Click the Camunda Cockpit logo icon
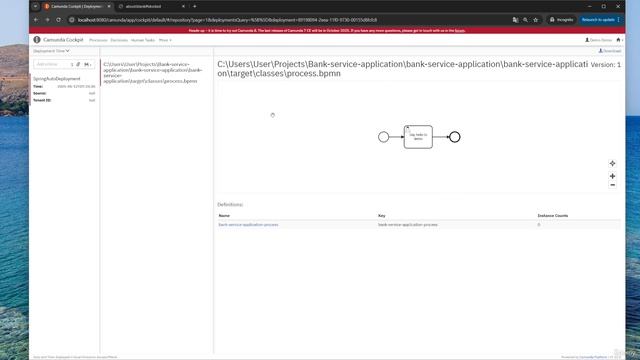Screen dimensions: 640x360 click(x=37, y=40)
